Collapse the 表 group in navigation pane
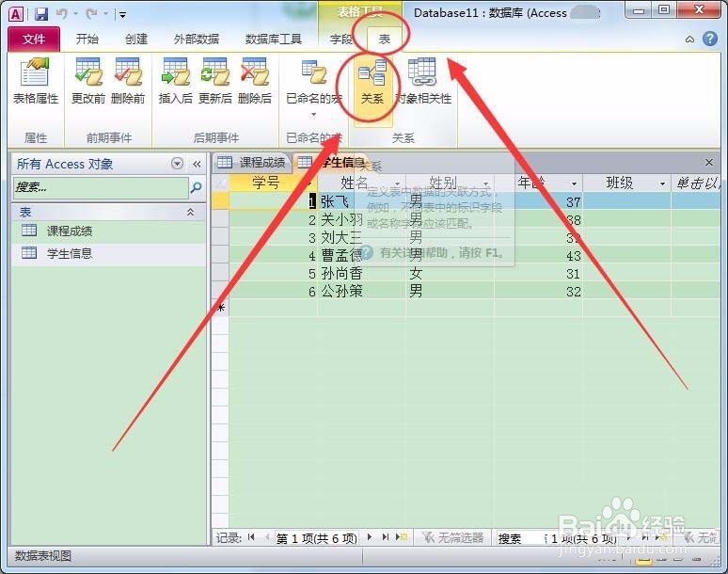The image size is (728, 574). [190, 213]
